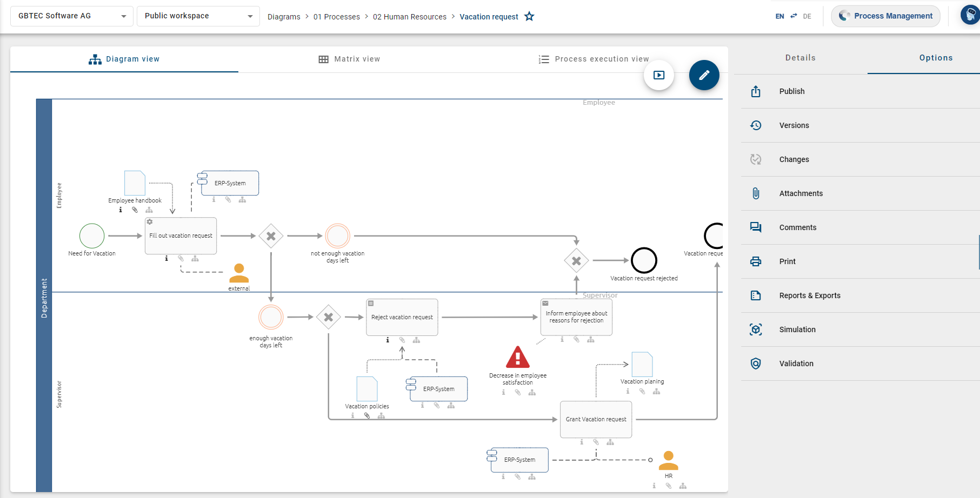
Task: Select the Vacation planing document icon
Action: point(642,364)
